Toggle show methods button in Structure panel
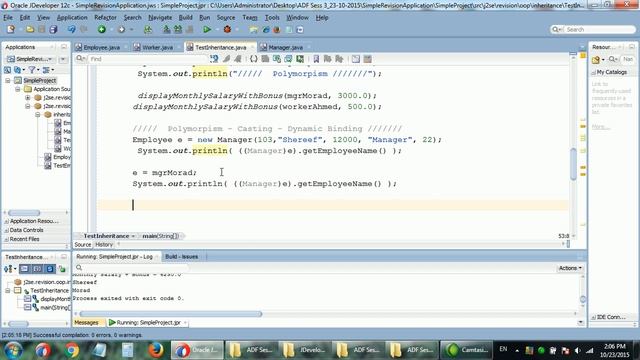The width and height of the screenshot is (640, 360). click(24, 269)
